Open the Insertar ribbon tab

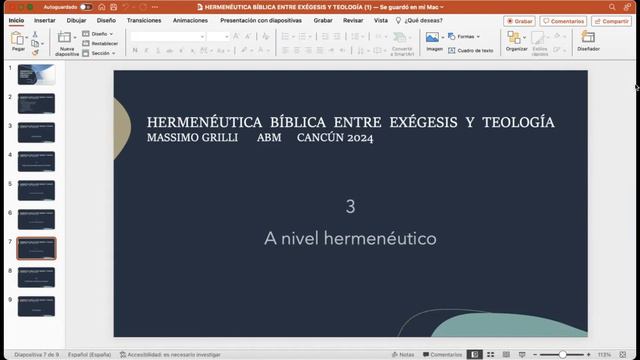pos(44,20)
